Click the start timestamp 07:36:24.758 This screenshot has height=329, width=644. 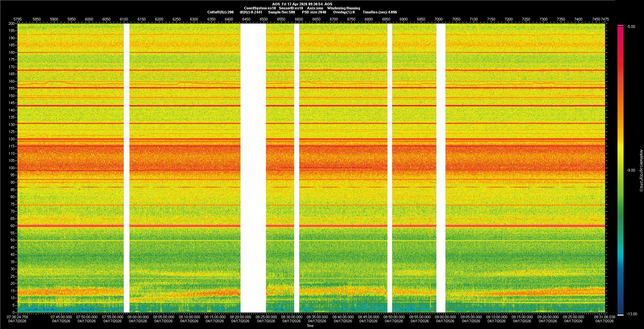pyautogui.click(x=17, y=317)
